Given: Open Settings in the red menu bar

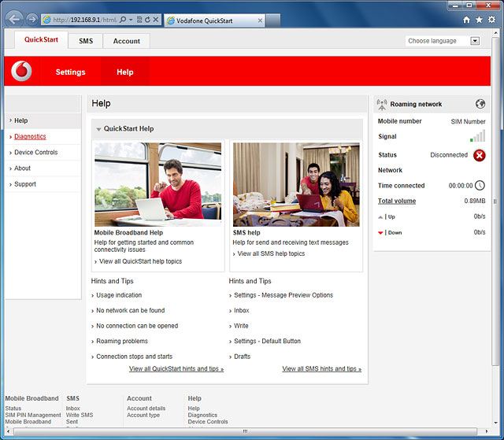Looking at the screenshot, I should 70,72.
